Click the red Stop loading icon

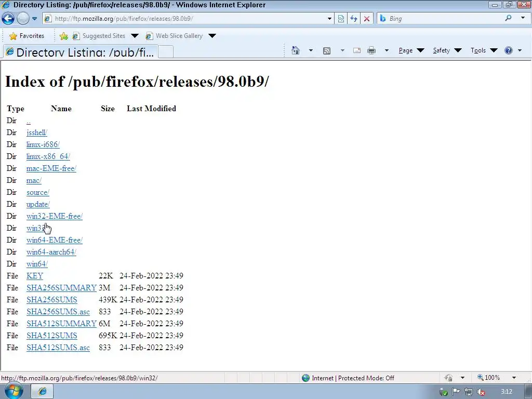point(367,19)
